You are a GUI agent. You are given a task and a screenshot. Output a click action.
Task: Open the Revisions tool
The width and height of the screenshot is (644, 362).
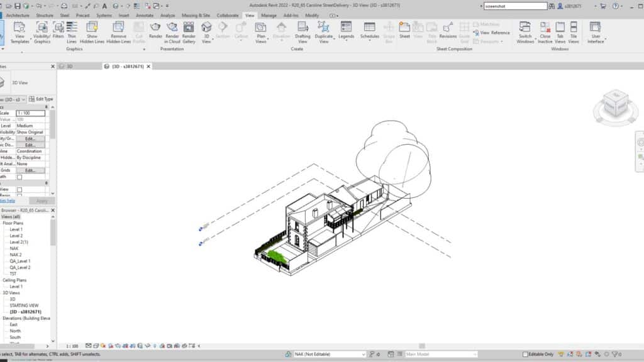[x=448, y=30]
